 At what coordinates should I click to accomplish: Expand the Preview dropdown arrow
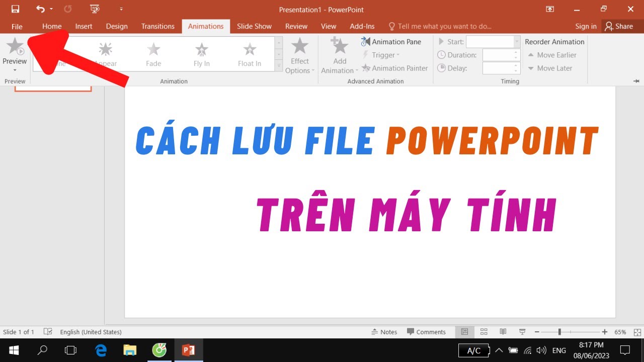tap(15, 70)
